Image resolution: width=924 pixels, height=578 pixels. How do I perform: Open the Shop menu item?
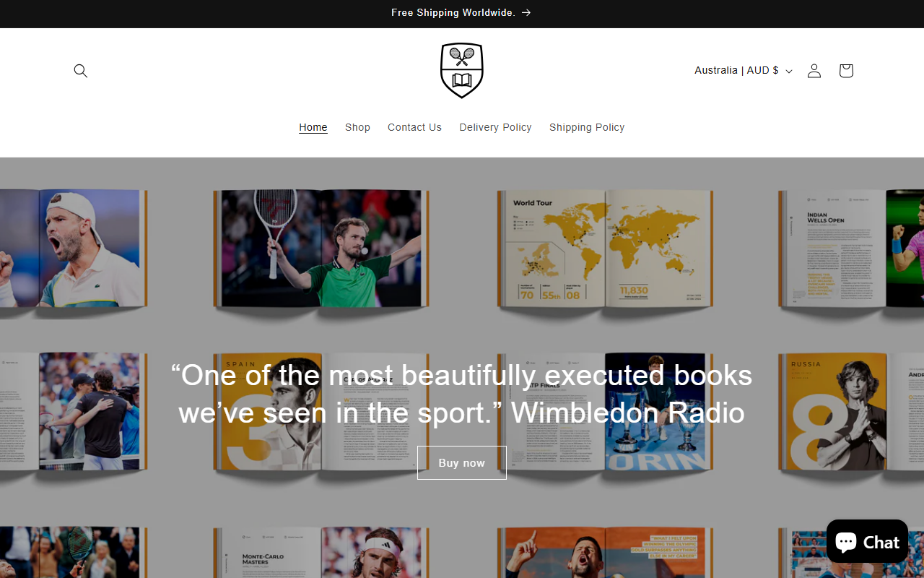coord(357,127)
